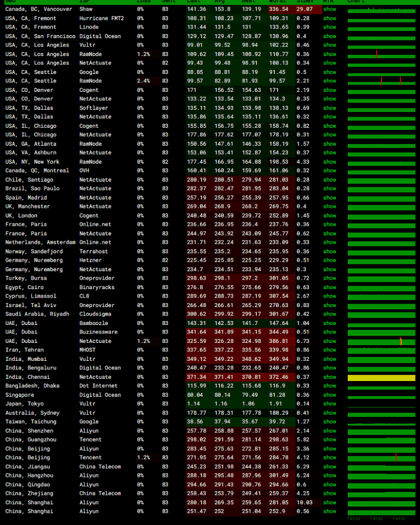
Task: Click the yellow chart bar for India Chennai
Action: [x=381, y=378]
